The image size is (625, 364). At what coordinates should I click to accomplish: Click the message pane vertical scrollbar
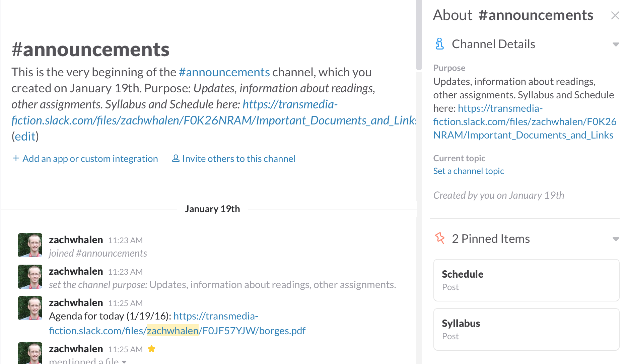pyautogui.click(x=419, y=35)
